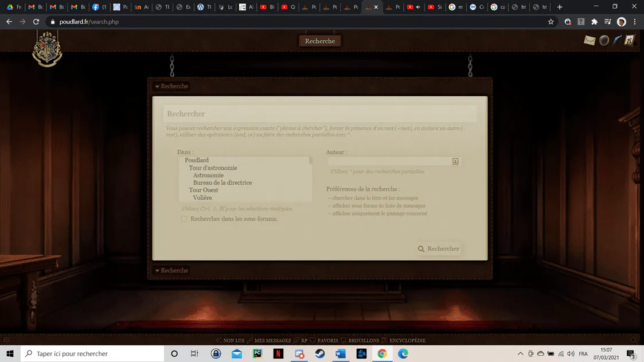Image resolution: width=644 pixels, height=362 pixels.
Task: Click the round pensieve bowl icon
Action: point(604,40)
